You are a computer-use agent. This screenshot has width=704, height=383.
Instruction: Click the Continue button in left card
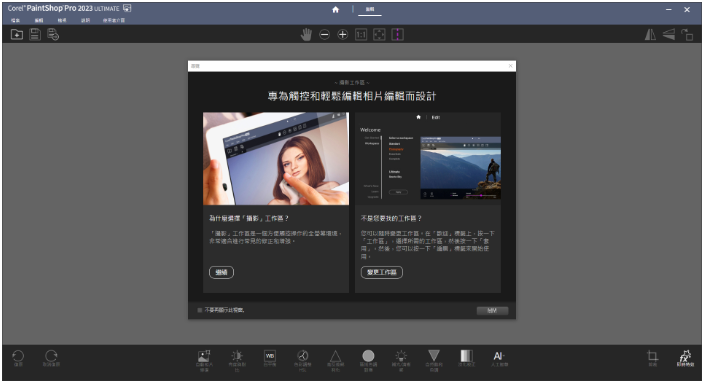(x=221, y=272)
